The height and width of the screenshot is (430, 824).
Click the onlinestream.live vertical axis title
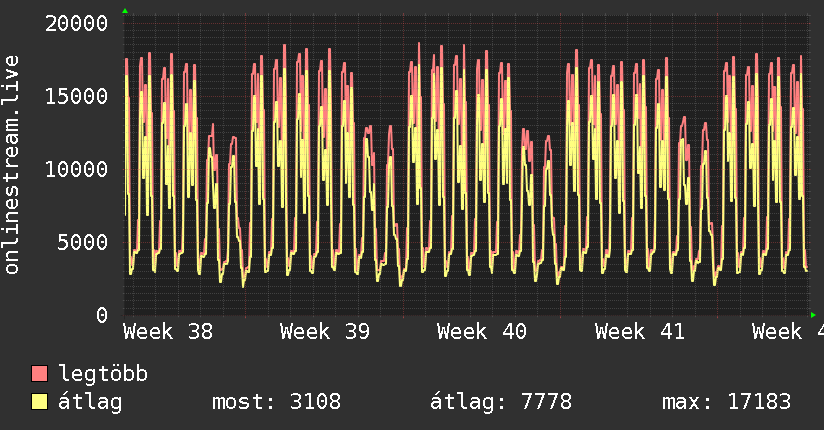coord(11,165)
